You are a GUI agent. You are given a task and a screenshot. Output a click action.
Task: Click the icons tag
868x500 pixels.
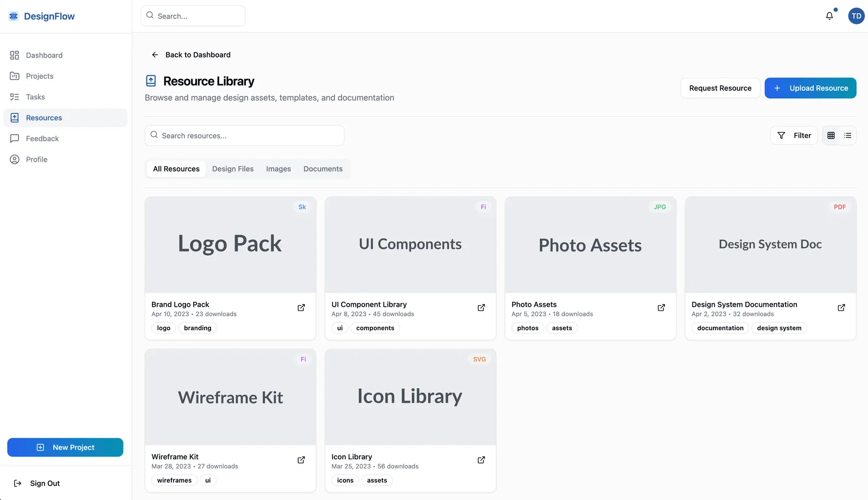coord(345,480)
